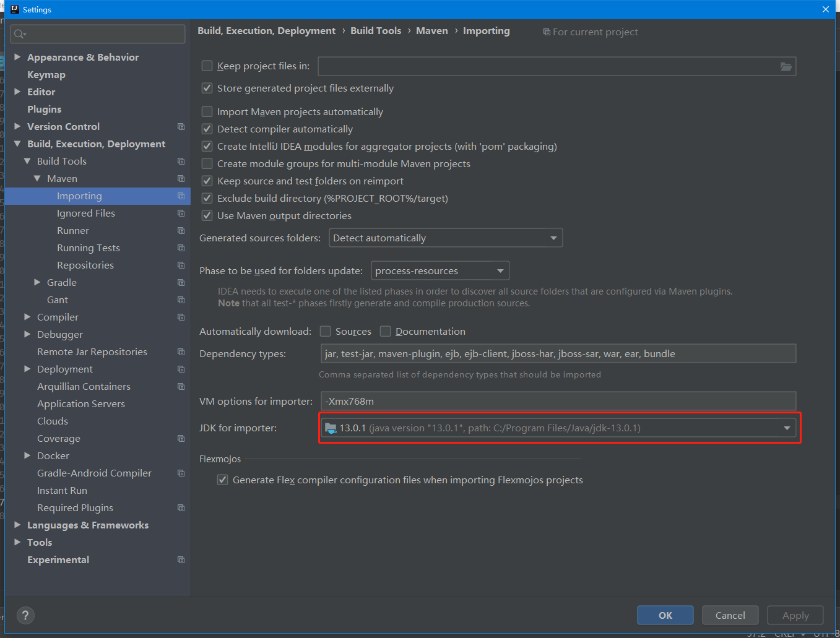
Task: Open the folder browser for project files location
Action: coord(786,66)
